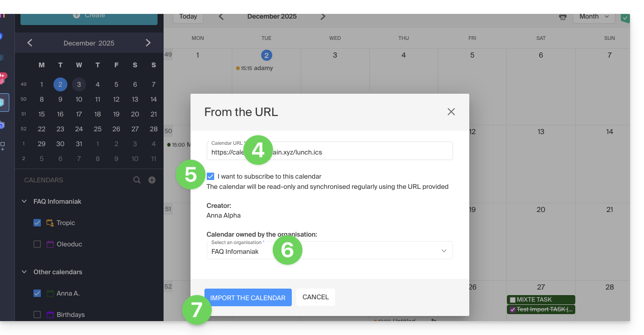644x335 pixels.
Task: Close the From the URL dialog
Action: [451, 112]
